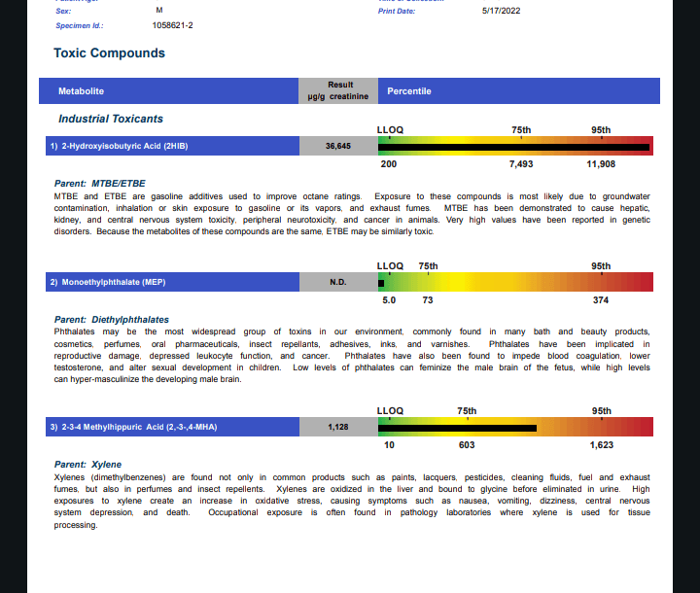Click the 2-3-4 Methylhippuric Acid row label
The height and width of the screenshot is (593, 700).
pyautogui.click(x=123, y=427)
